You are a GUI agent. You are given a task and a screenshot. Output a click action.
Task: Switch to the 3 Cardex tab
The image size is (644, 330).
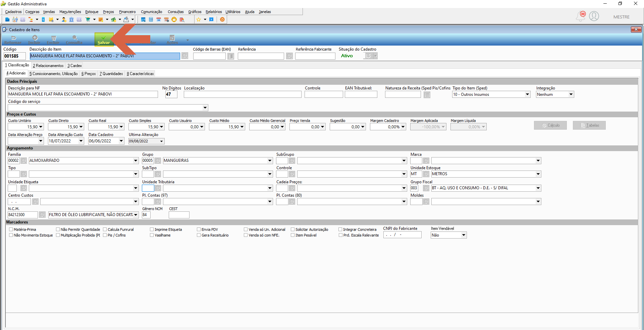point(74,66)
